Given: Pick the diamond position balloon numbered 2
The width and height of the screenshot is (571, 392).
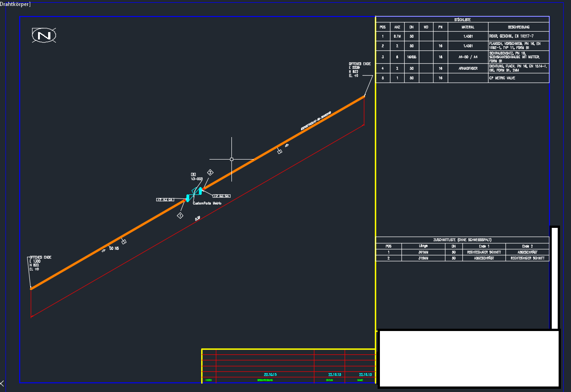Looking at the screenshot, I should pos(210,172).
